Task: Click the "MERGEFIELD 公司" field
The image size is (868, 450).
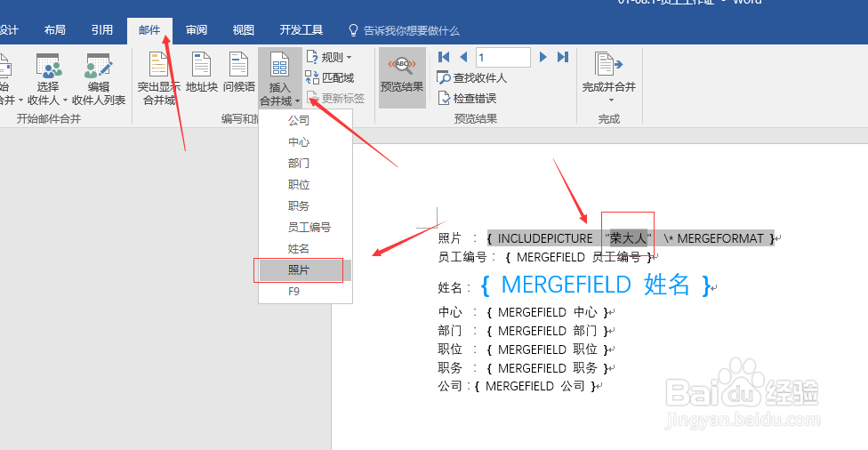Action: pyautogui.click(x=534, y=386)
